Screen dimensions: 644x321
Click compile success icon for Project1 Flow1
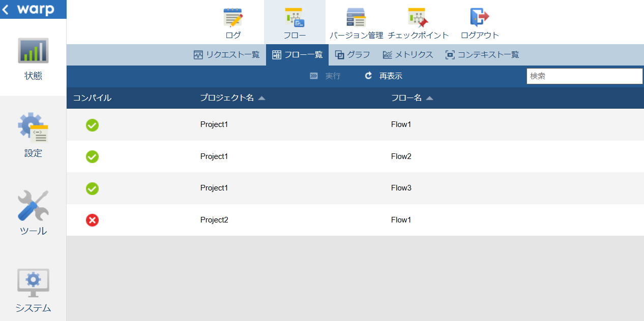tap(92, 125)
